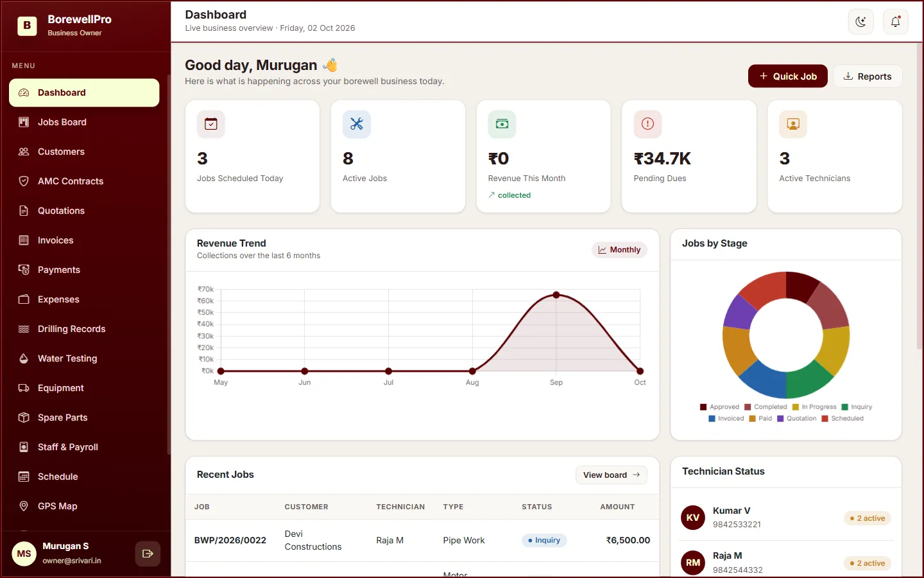The image size is (924, 578).
Task: Select Invoices in the sidebar menu
Action: tap(84, 240)
